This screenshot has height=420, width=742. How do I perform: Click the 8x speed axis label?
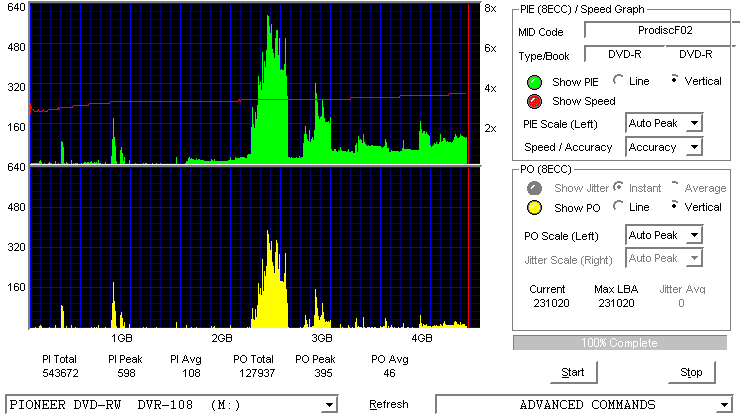tap(490, 9)
